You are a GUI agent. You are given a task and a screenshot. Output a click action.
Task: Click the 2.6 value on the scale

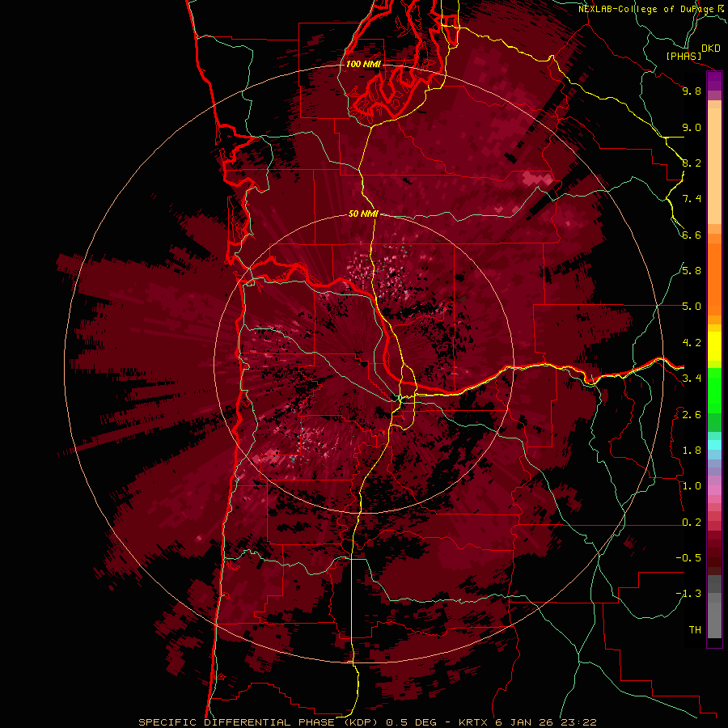[x=692, y=415]
